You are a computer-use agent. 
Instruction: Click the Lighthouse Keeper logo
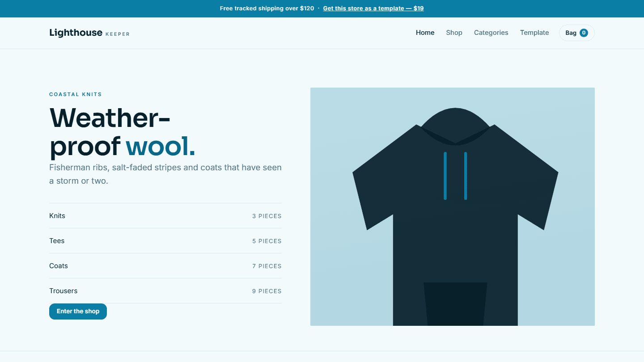click(89, 33)
